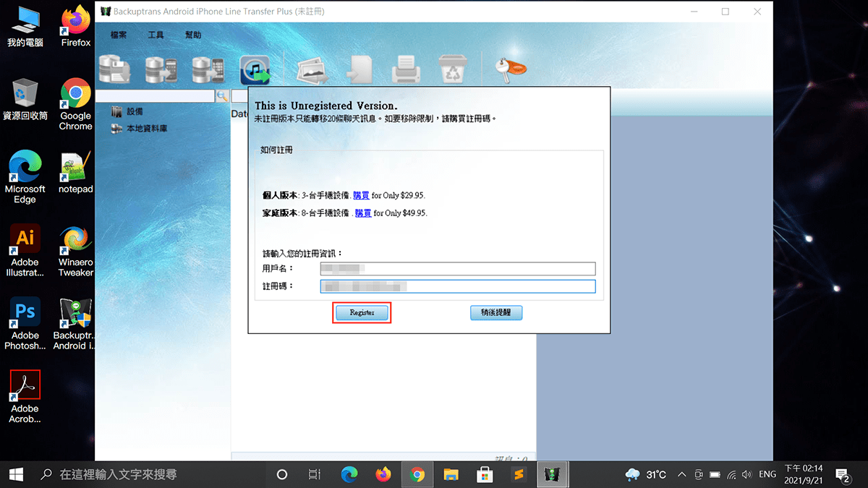
Task: Click the recycle bin delete toolbar icon
Action: coord(454,70)
